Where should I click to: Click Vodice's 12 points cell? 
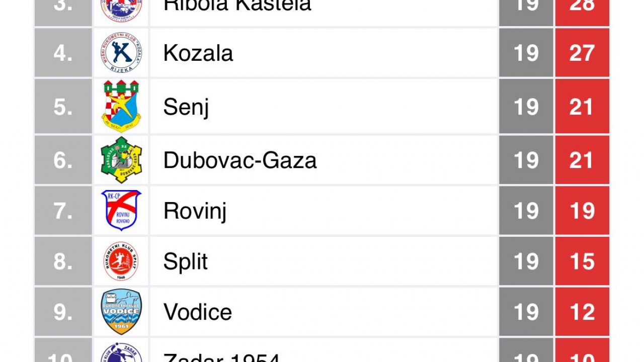pyautogui.click(x=582, y=312)
